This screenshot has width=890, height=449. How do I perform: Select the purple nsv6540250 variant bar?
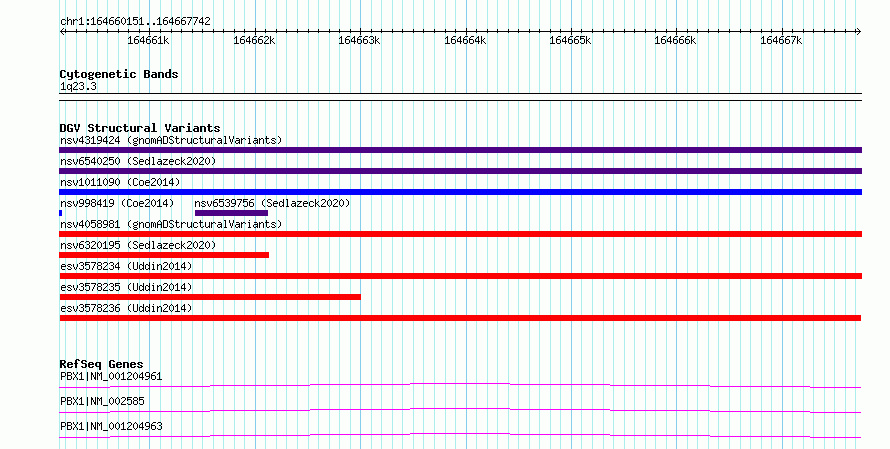[460, 171]
